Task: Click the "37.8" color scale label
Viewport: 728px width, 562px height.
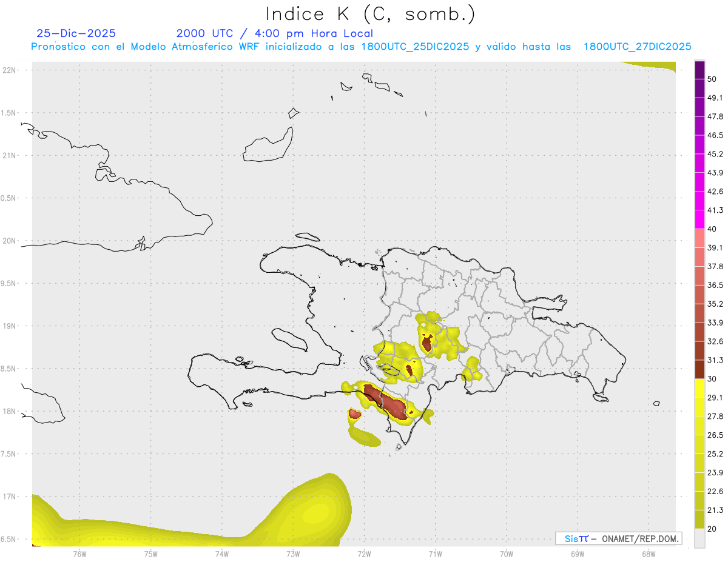Action: click(715, 267)
